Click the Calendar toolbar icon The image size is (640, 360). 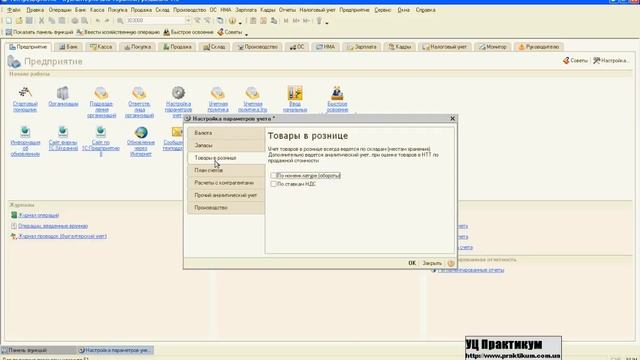pos(263,20)
